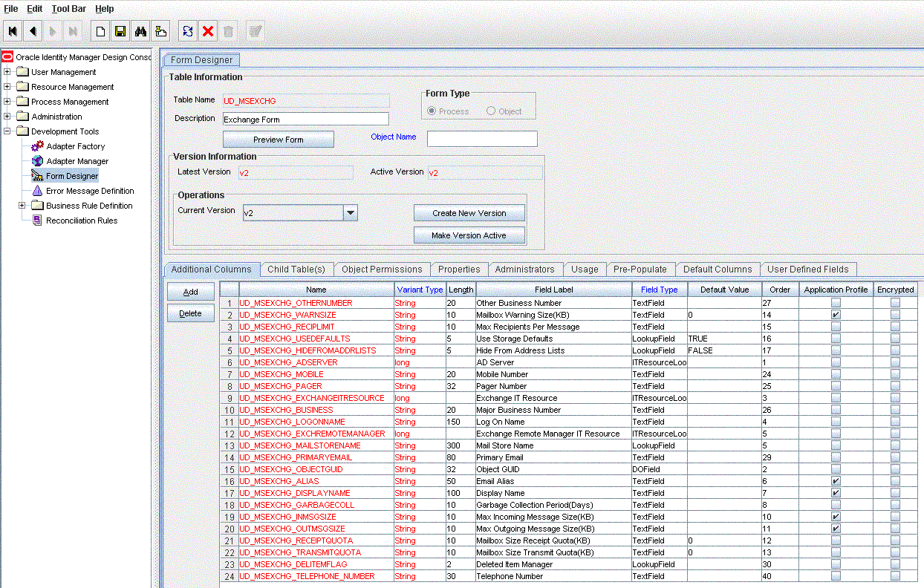Save using the floppy disk icon
The width and height of the screenshot is (924, 588).
click(x=120, y=31)
